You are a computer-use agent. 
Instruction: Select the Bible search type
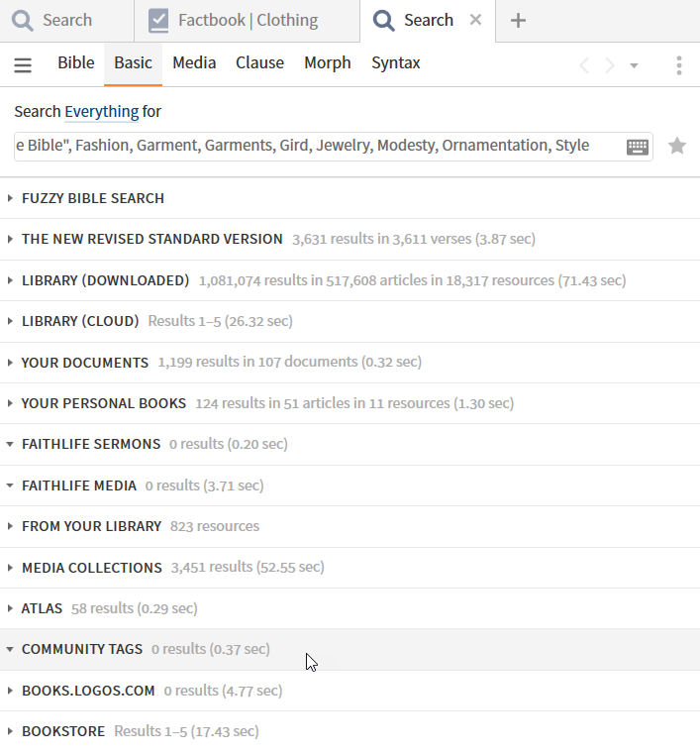tap(76, 62)
